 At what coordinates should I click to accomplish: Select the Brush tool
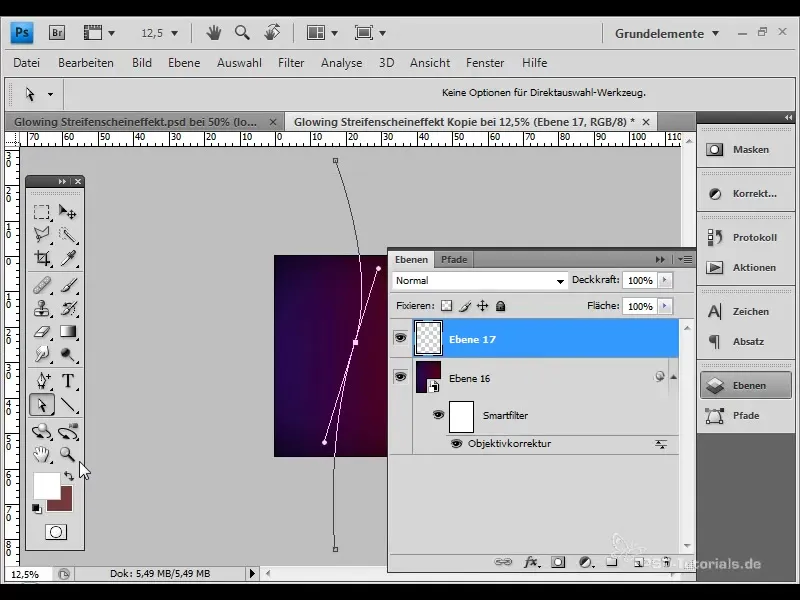(x=67, y=285)
